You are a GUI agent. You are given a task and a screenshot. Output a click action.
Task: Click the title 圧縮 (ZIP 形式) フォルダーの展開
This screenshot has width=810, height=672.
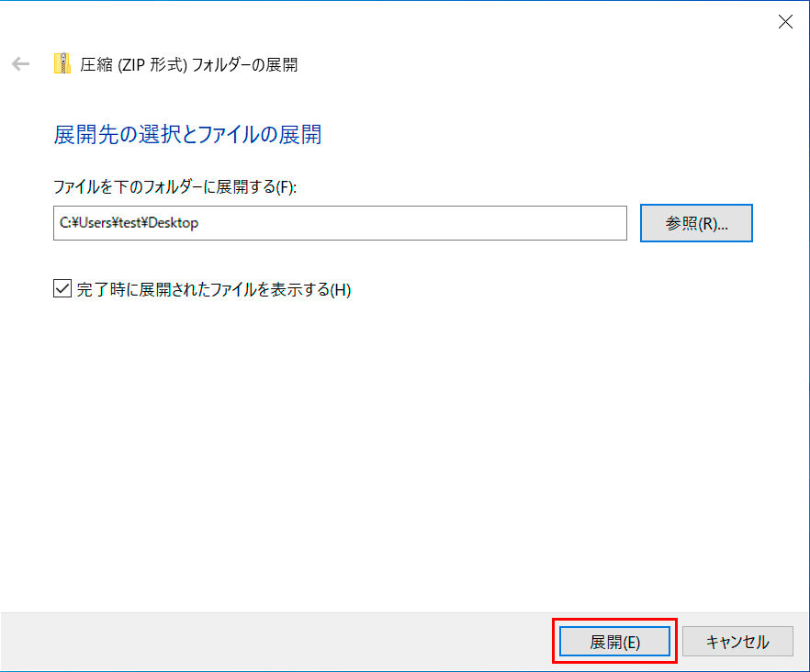pos(188,64)
